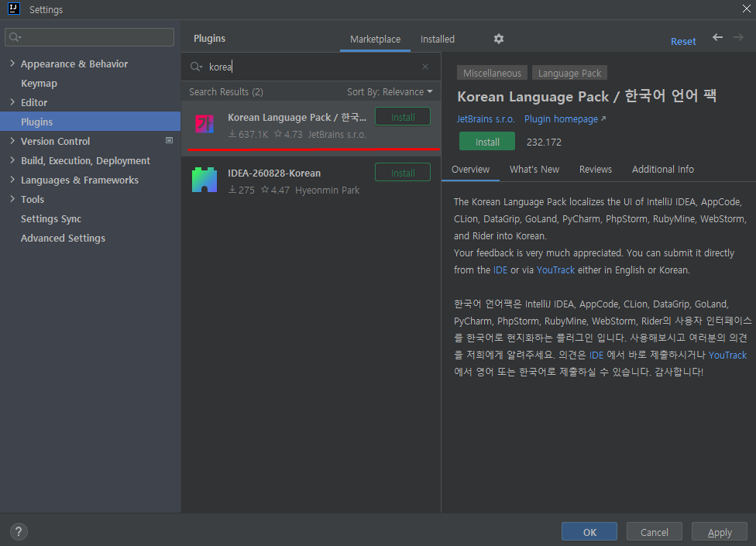Open search options via plugin search magnifier icon
The width and height of the screenshot is (756, 546).
196,67
